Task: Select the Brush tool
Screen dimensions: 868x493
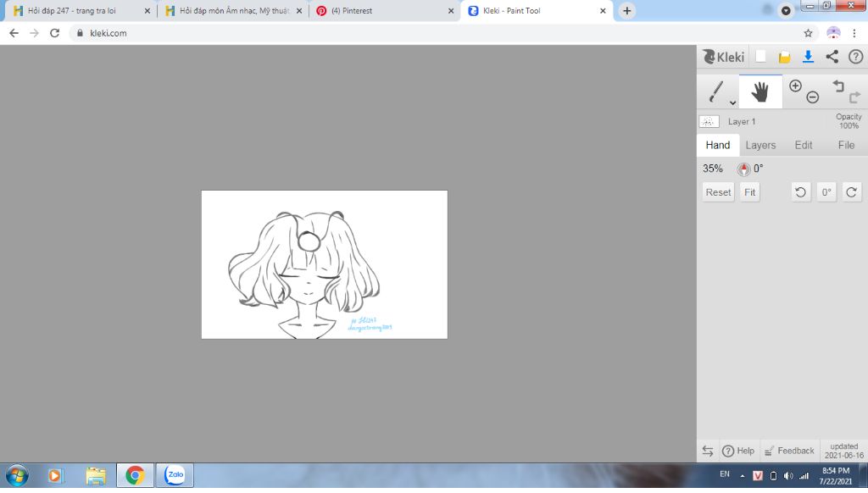Action: coord(716,91)
